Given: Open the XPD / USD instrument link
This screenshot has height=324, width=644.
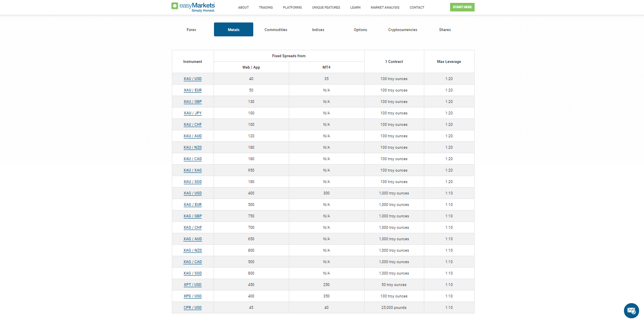Looking at the screenshot, I should point(193,296).
